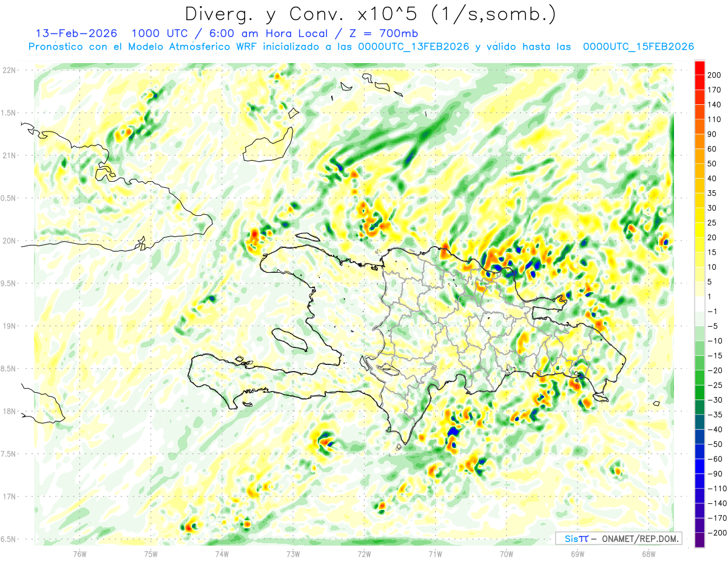The width and height of the screenshot is (728, 562).
Task: Click the "19N" latitude label
Action: click(9, 326)
